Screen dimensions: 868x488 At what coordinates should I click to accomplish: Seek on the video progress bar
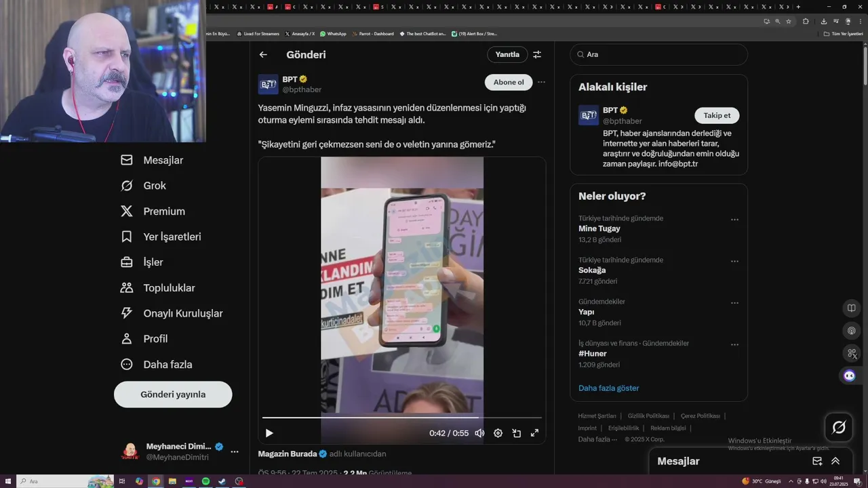(x=402, y=418)
